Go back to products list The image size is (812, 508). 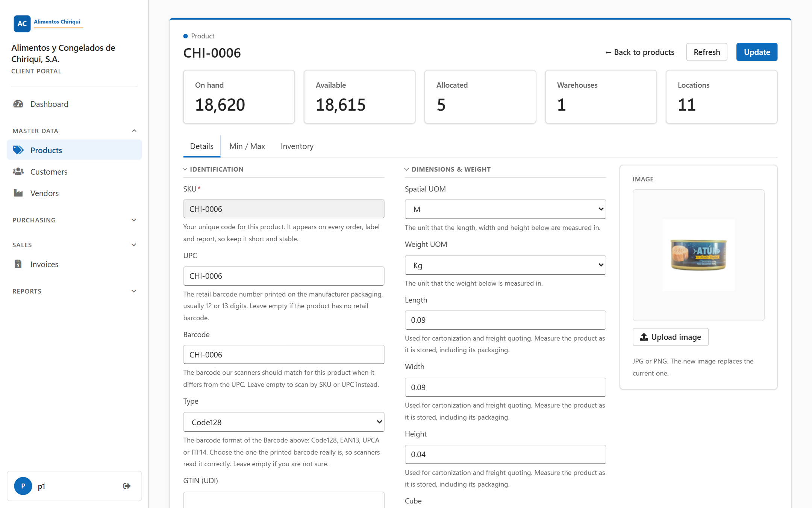(639, 52)
